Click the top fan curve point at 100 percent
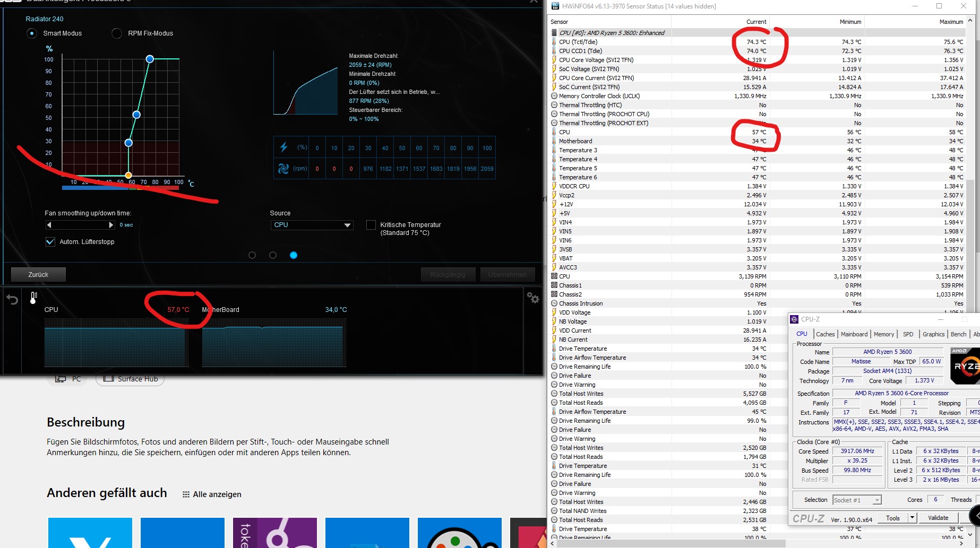980x548 pixels. [150, 59]
